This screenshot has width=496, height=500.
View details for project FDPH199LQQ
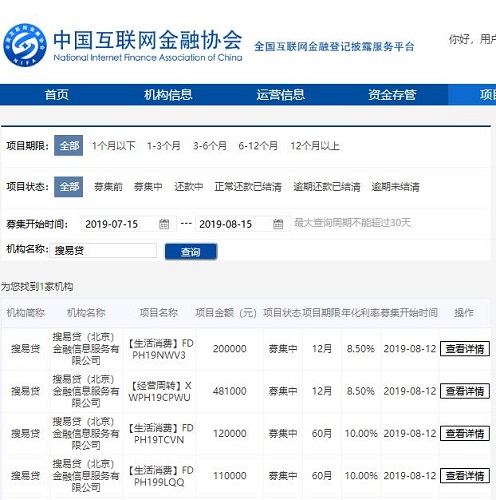coord(465,475)
